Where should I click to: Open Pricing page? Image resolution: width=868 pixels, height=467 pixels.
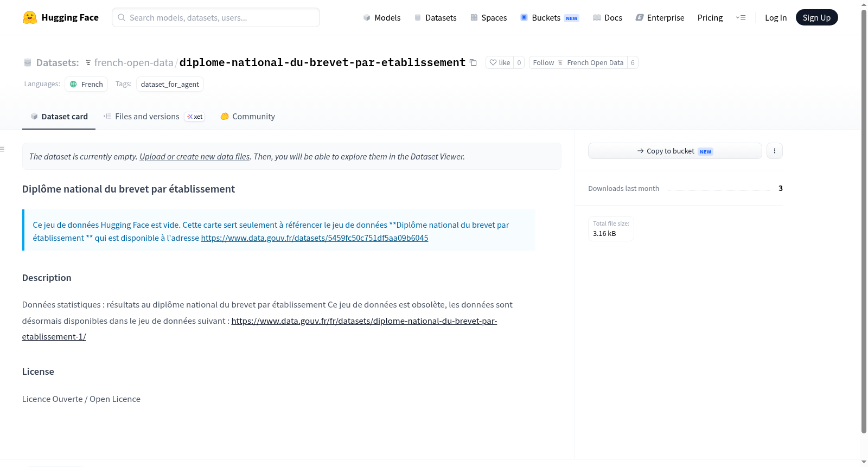(x=710, y=17)
